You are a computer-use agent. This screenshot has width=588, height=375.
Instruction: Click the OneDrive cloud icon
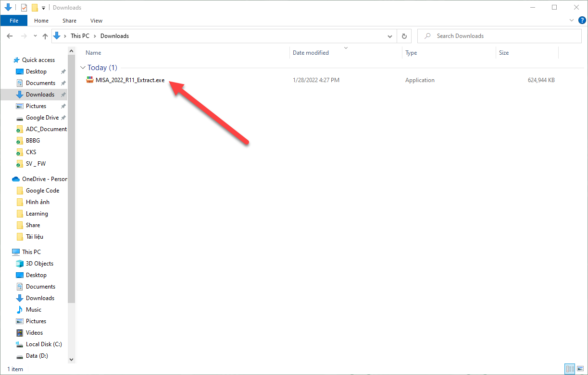[x=16, y=179]
